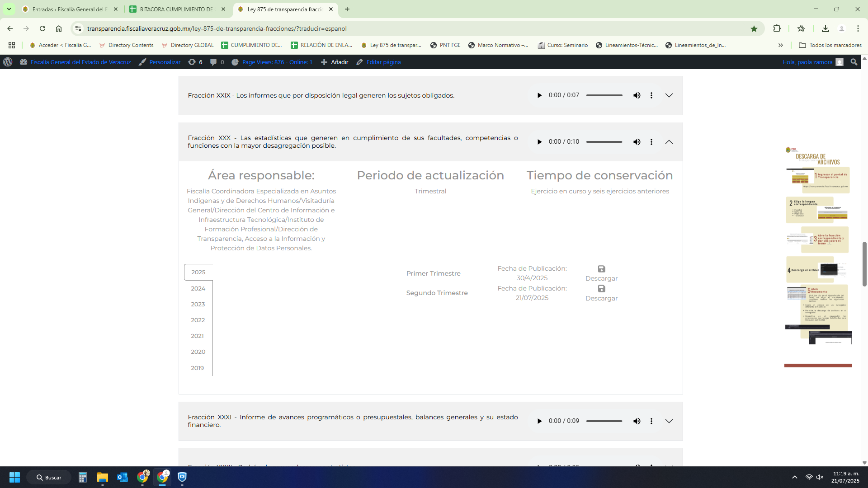This screenshot has height=488, width=868.
Task: Play the Fracción XXX audio
Action: tap(539, 142)
